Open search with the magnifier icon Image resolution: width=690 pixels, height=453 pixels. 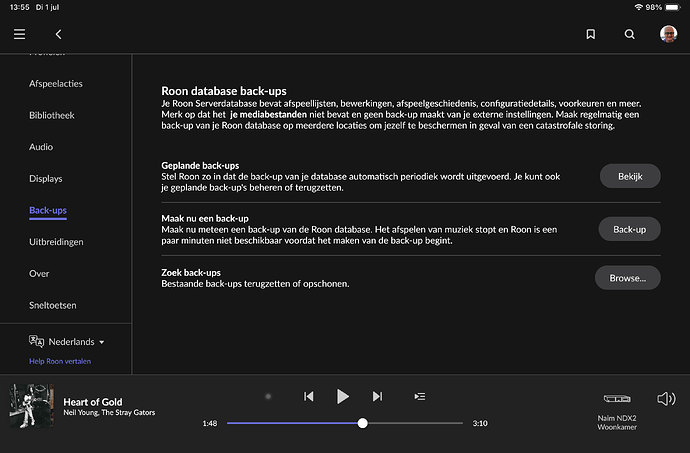(x=630, y=34)
